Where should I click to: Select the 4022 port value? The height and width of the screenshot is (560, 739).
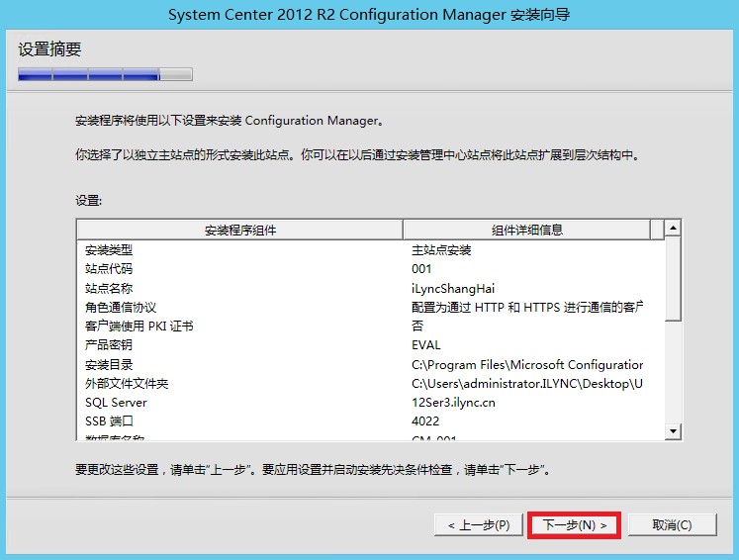coord(425,420)
